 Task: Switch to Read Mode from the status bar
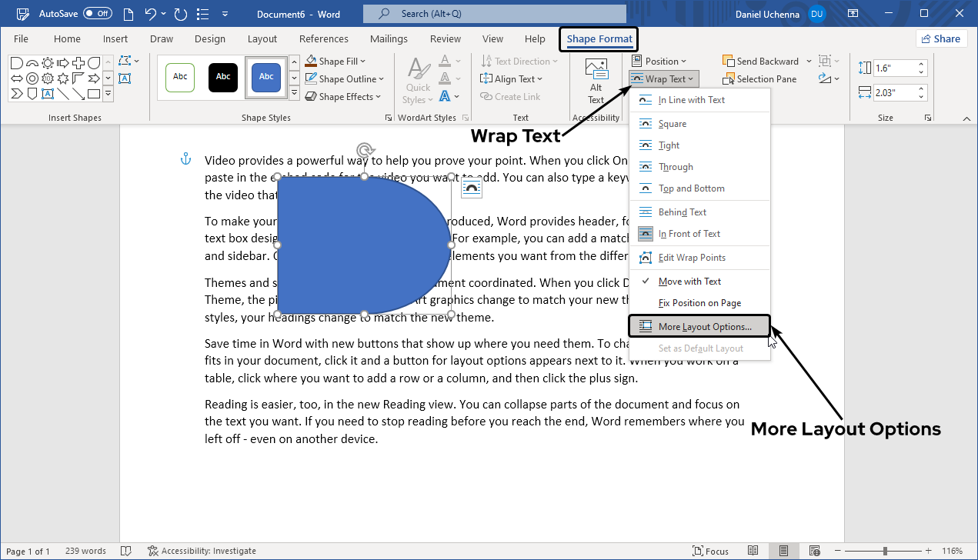coord(753,551)
